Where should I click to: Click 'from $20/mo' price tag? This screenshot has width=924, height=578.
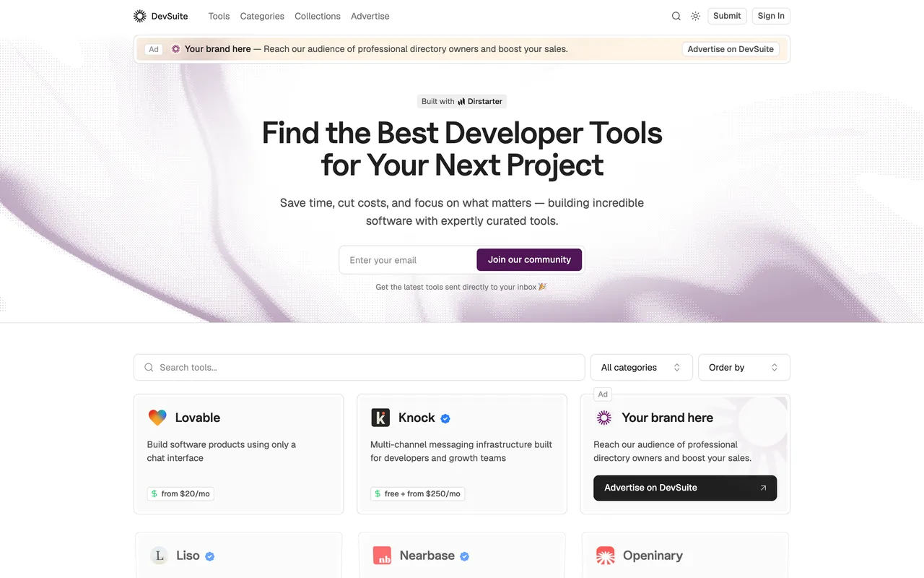pyautogui.click(x=180, y=494)
